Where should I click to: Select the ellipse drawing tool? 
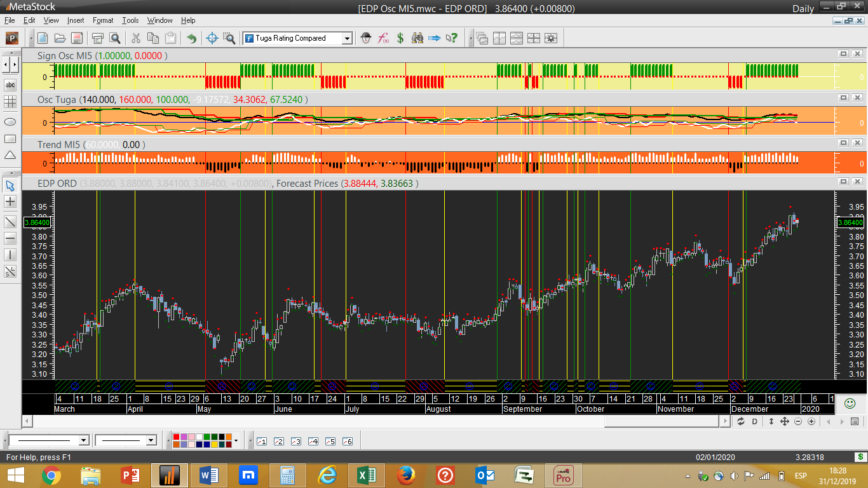coord(10,122)
